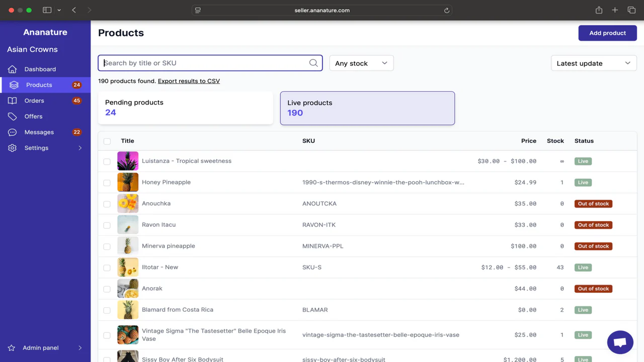644x362 pixels.
Task: Select the Live products tab
Action: click(367, 108)
